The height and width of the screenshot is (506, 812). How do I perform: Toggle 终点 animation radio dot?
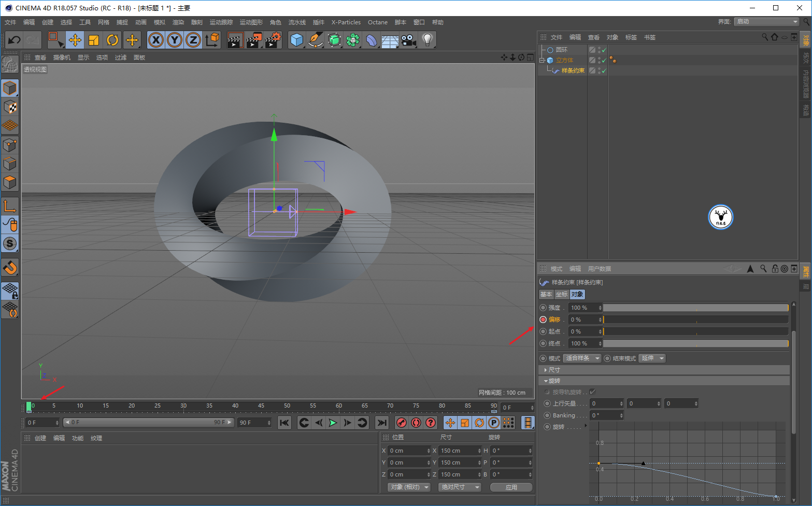click(x=543, y=343)
